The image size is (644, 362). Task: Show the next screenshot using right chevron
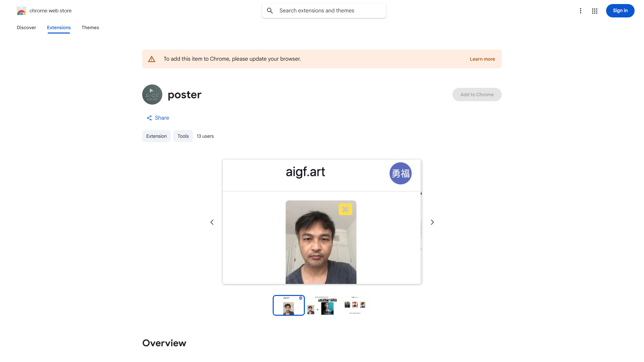[x=432, y=222]
